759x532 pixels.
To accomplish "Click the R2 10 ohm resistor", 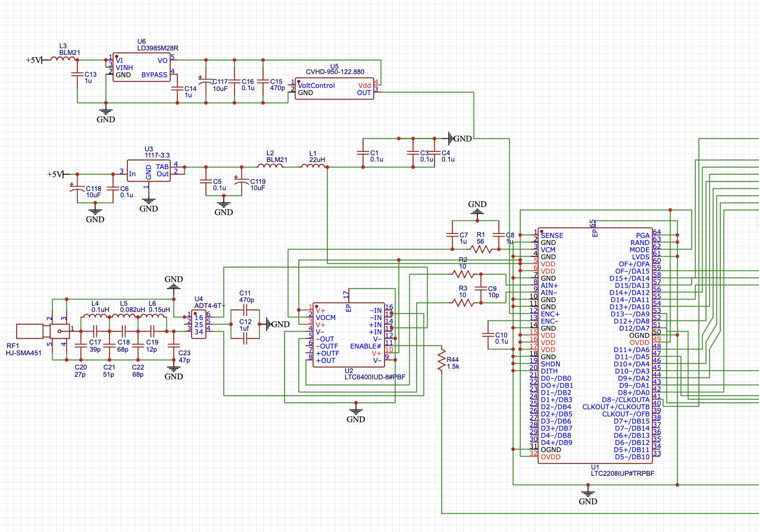I will click(463, 274).
